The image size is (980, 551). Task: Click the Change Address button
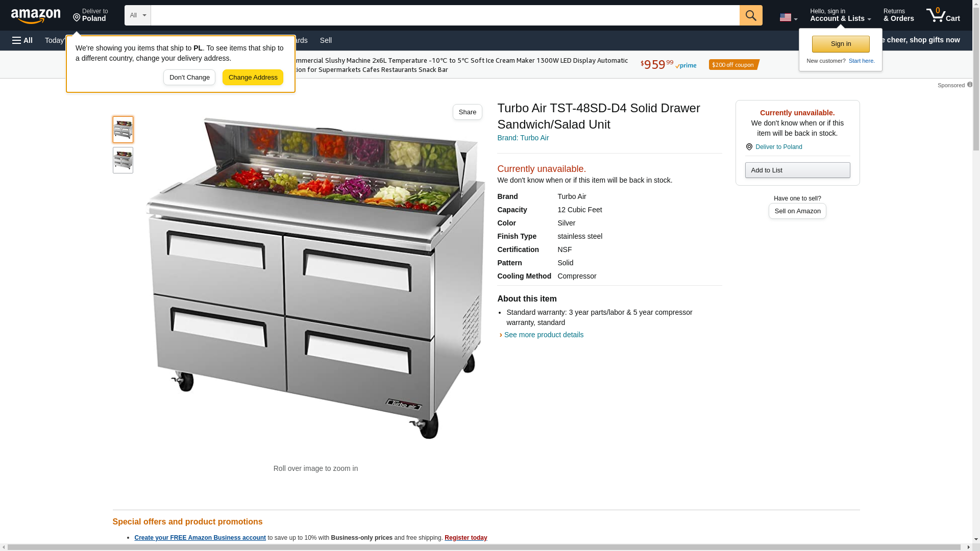[253, 78]
